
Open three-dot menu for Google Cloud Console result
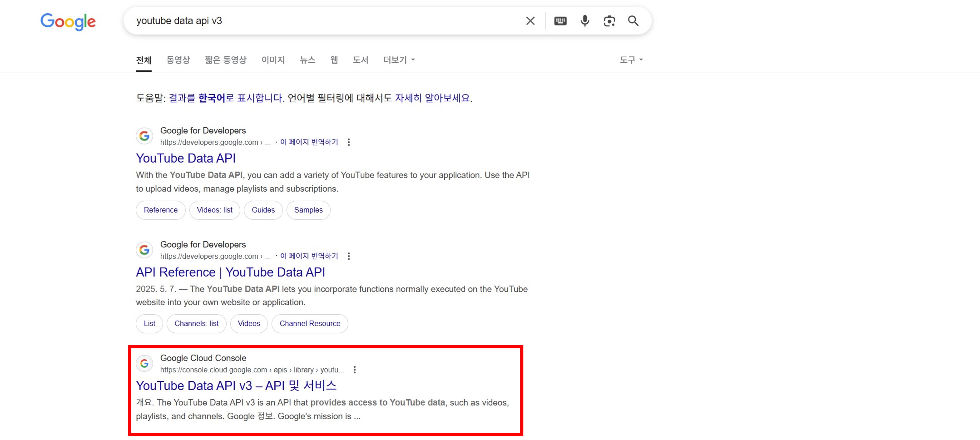355,370
